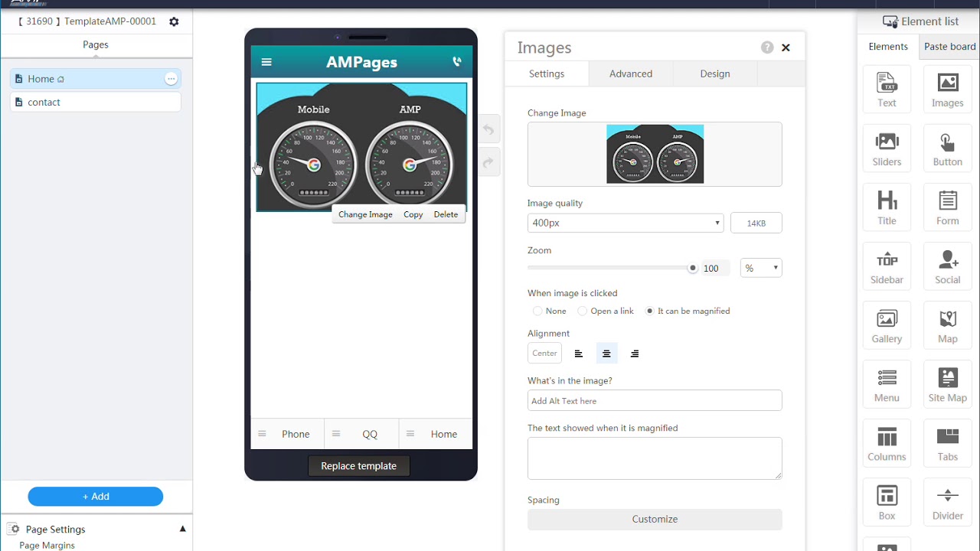Screen dimensions: 980x551
Task: Click the Alt Text input field
Action: coord(655,401)
